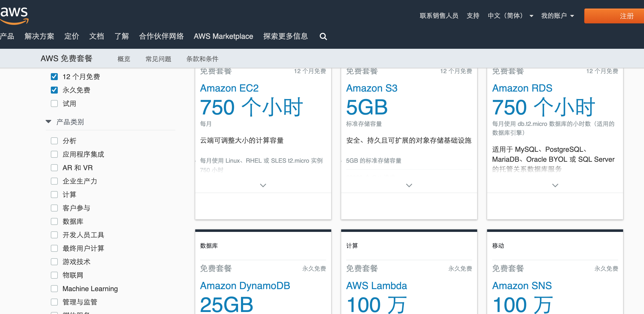Uncheck the 永久免费 filter
This screenshot has width=644, height=314.
[x=54, y=90]
